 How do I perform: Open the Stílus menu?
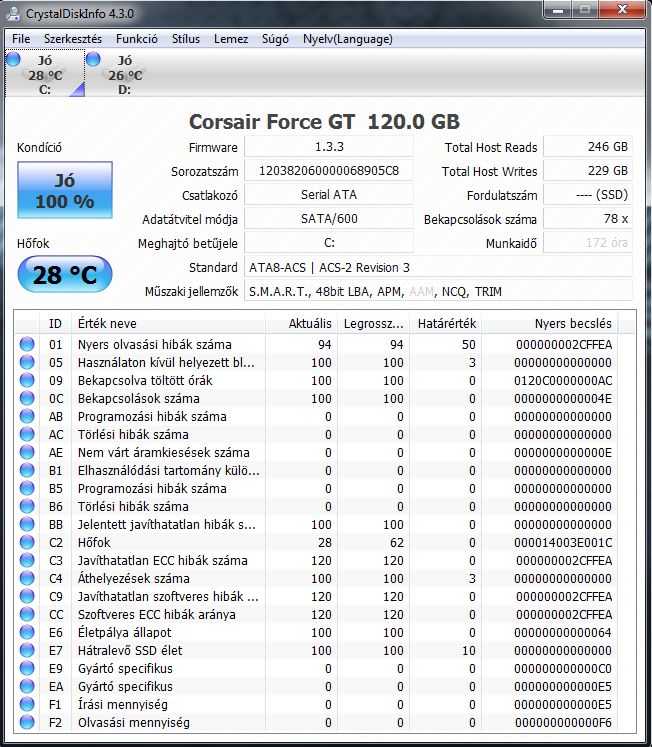[x=186, y=39]
